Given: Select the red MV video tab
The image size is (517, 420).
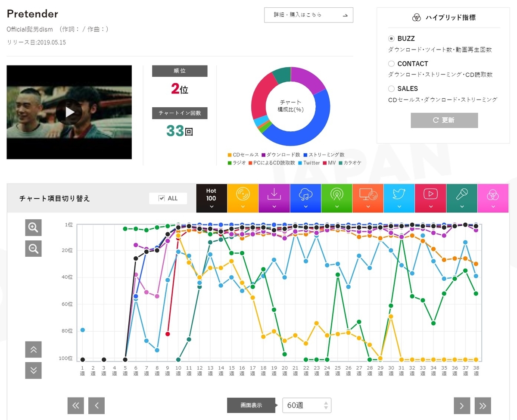Looking at the screenshot, I should [x=430, y=198].
